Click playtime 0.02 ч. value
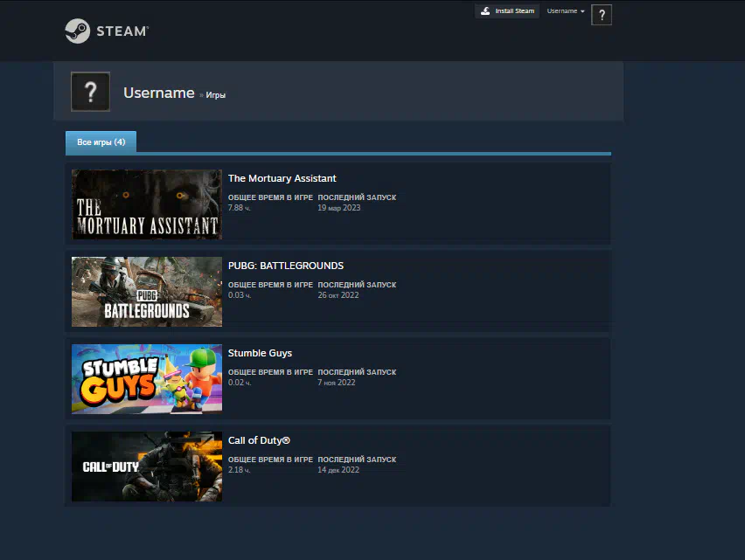This screenshot has width=745, height=560. tap(239, 383)
